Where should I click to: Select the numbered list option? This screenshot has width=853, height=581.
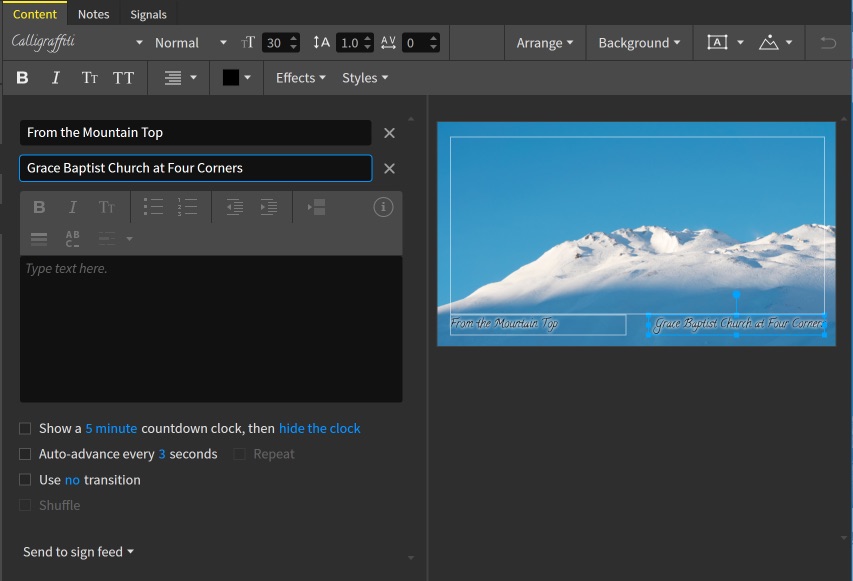[187, 207]
